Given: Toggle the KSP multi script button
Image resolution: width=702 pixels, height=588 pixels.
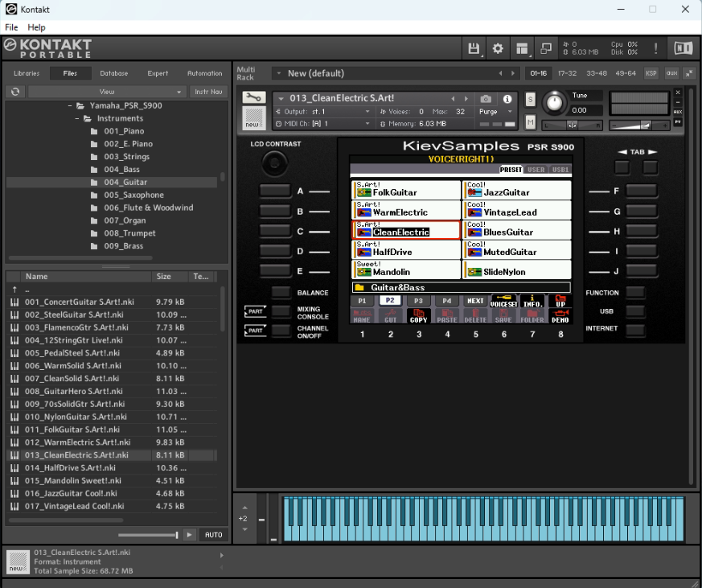Looking at the screenshot, I should click(651, 73).
